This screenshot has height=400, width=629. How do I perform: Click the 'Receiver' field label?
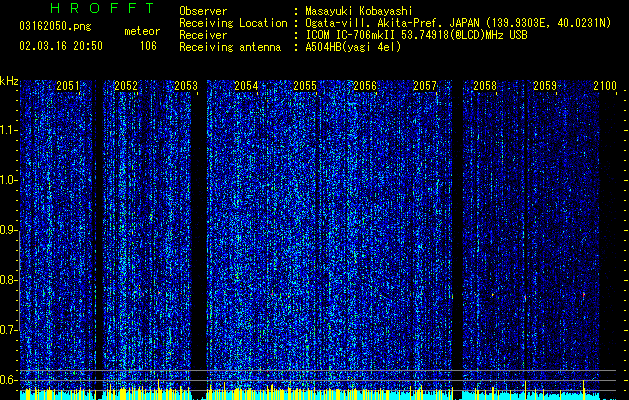[x=203, y=35]
